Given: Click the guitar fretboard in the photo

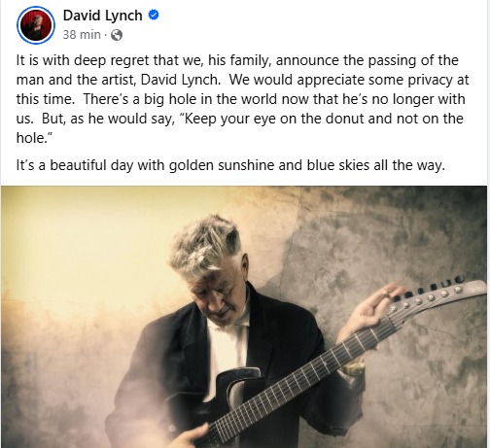Looking at the screenshot, I should point(301,376).
